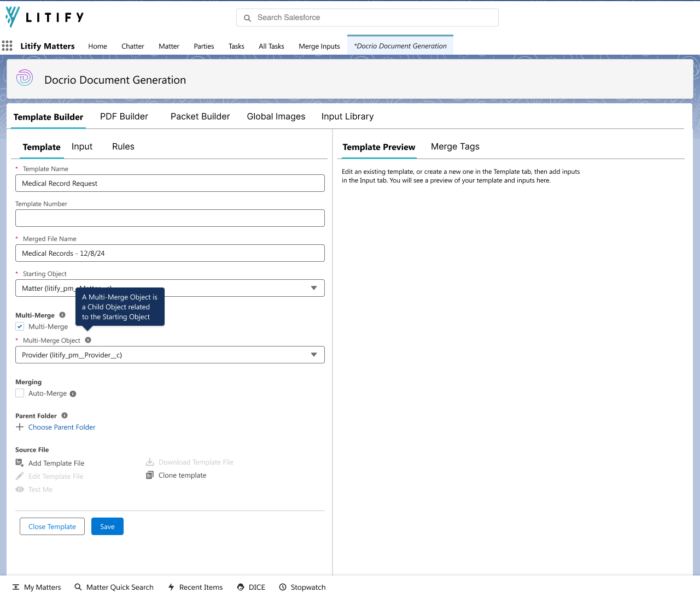This screenshot has width=700, height=599.
Task: Show info tooltip for Multi-Merge heading
Action: tap(62, 315)
